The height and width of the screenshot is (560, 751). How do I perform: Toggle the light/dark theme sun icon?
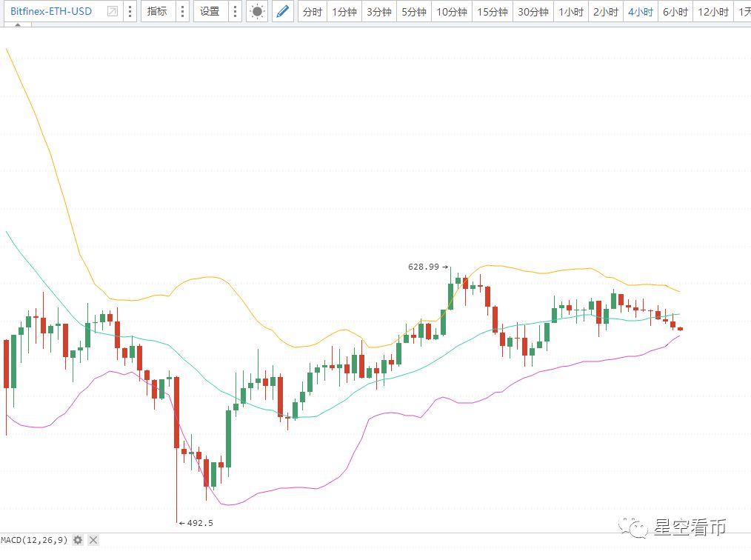(257, 12)
